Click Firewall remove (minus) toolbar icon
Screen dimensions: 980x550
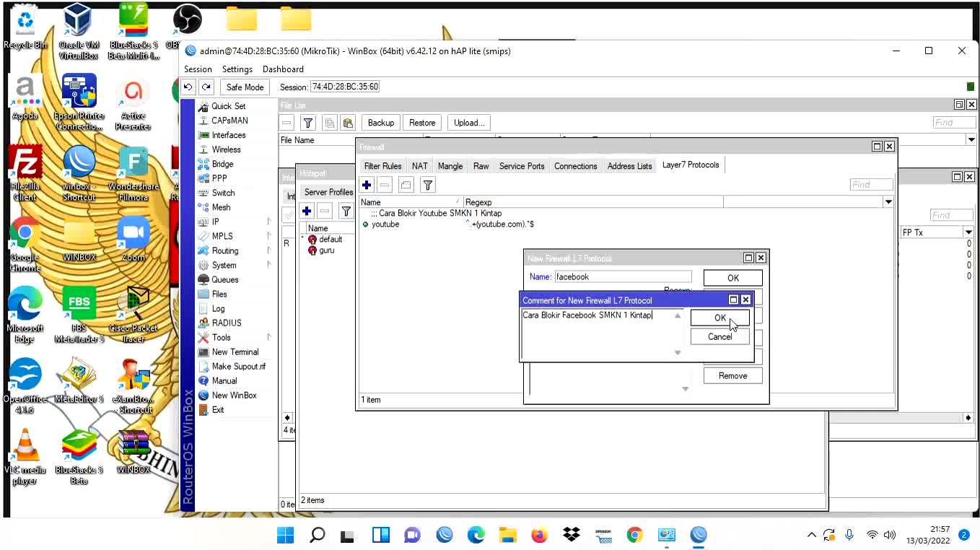(x=385, y=185)
